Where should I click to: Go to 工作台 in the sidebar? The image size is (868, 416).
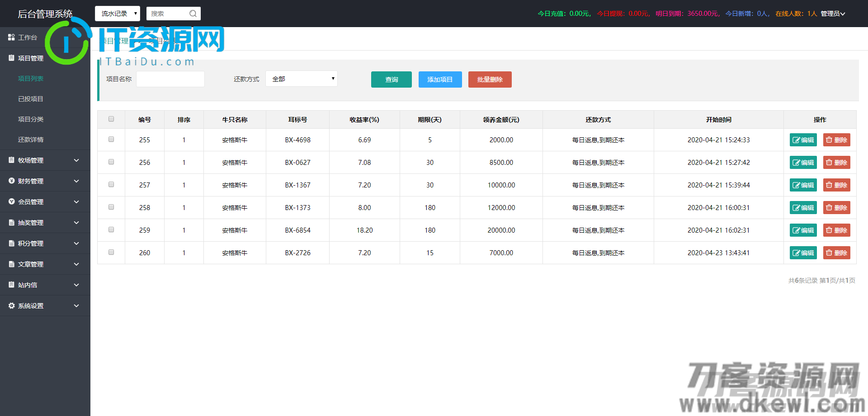click(x=27, y=37)
